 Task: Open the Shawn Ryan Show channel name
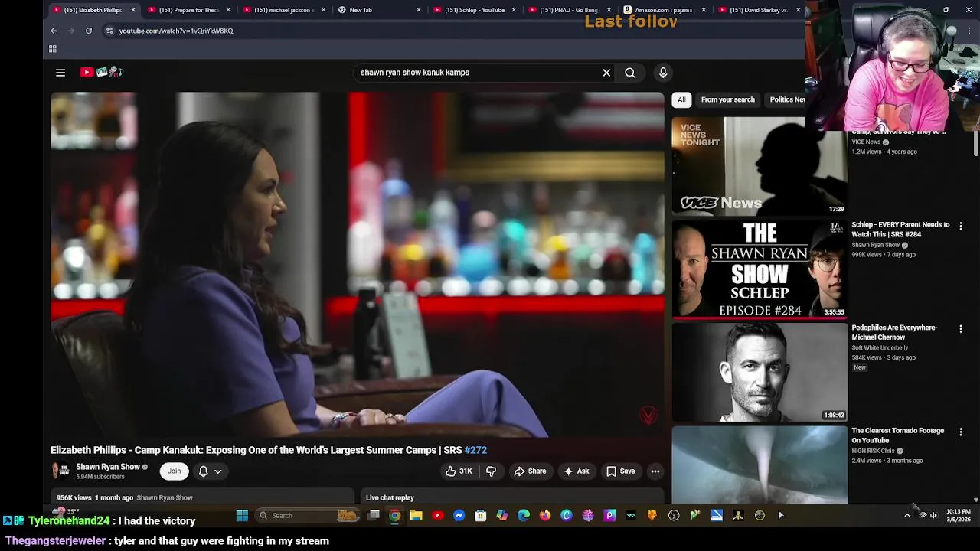click(108, 467)
